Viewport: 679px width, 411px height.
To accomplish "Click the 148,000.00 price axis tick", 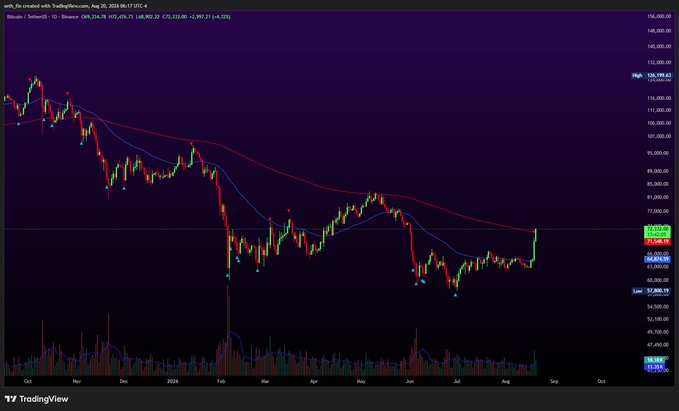I will click(658, 31).
